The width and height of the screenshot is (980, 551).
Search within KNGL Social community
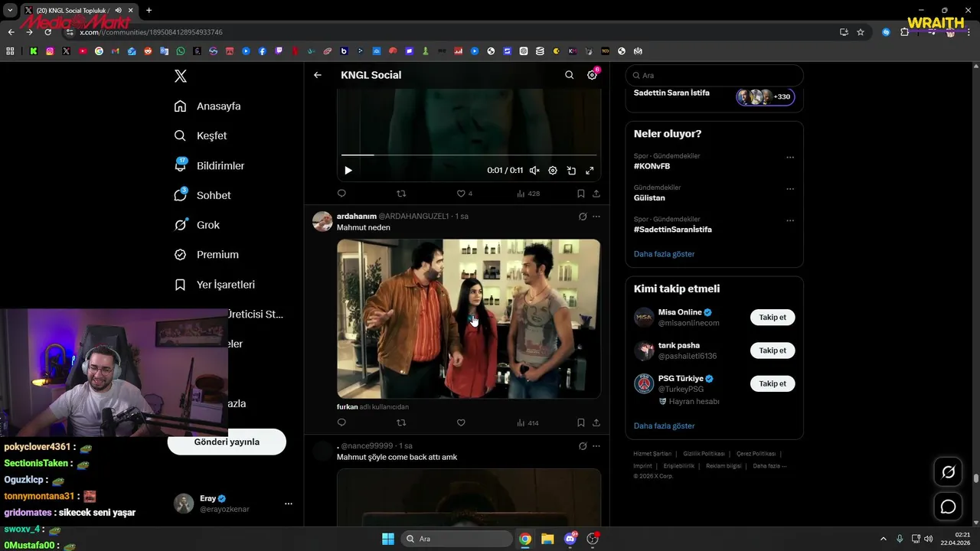click(569, 75)
